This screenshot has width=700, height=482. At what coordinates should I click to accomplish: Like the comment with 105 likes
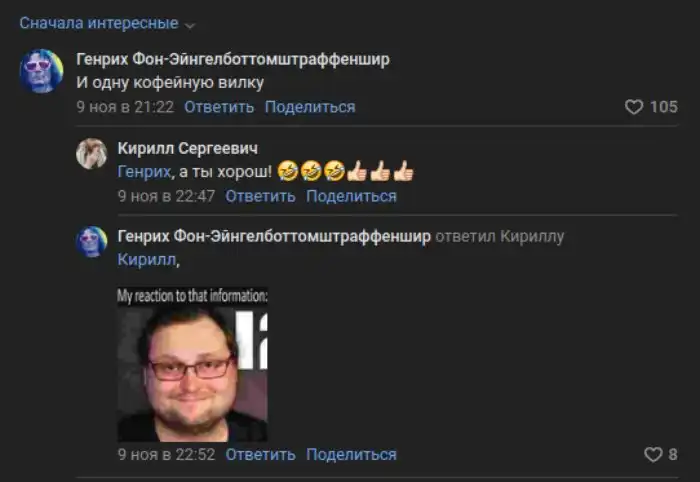pos(633,107)
